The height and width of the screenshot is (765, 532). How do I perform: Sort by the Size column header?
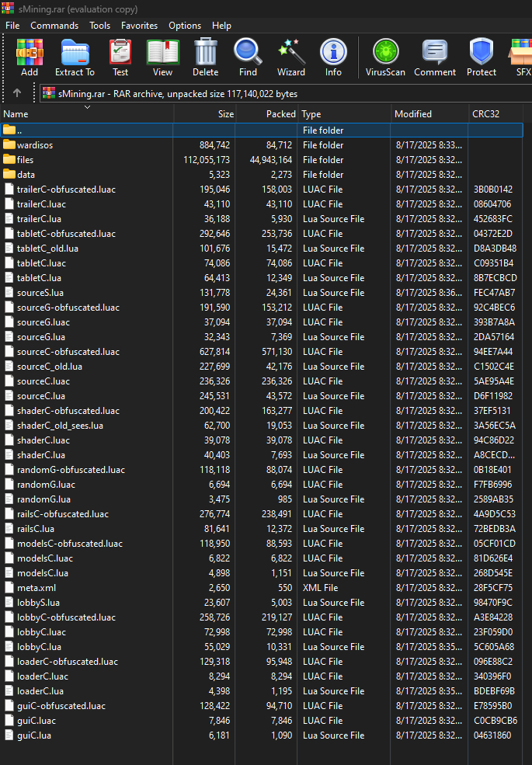[x=204, y=113]
